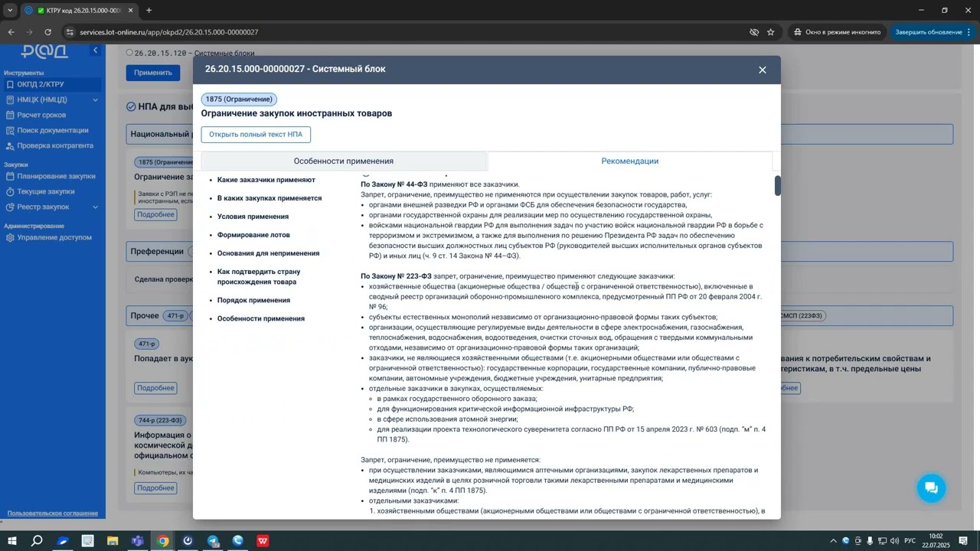Viewport: 980px width, 551px height.
Task: Click the 744-р (223-ФЗ) badge
Action: [160, 420]
